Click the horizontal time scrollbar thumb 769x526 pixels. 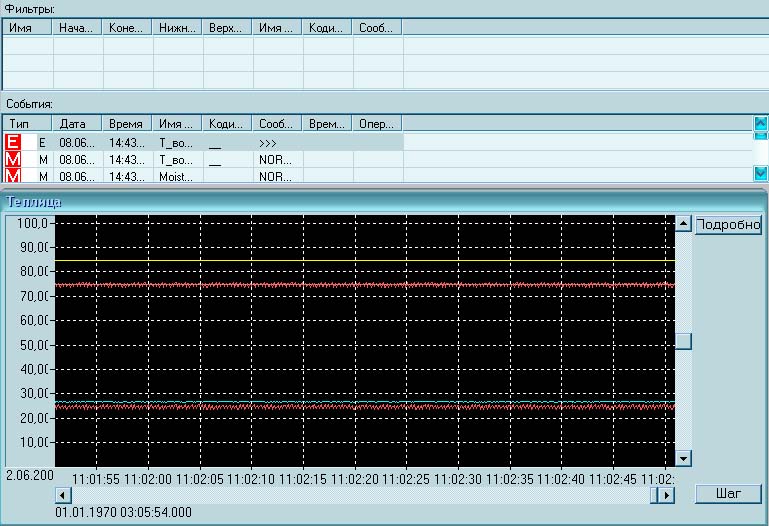(654, 495)
